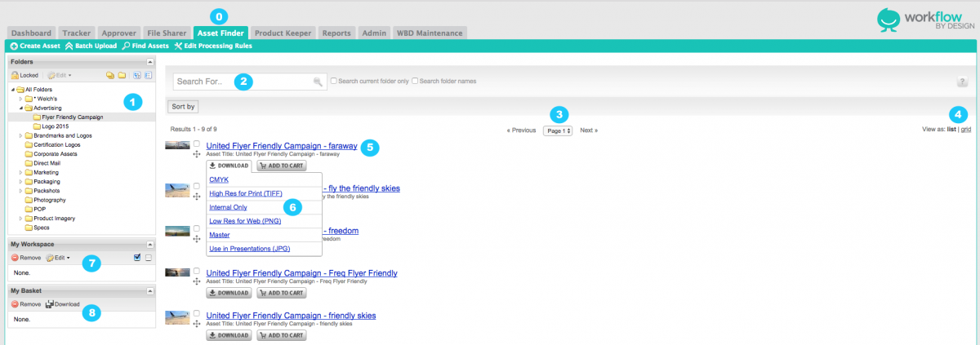Image resolution: width=980 pixels, height=345 pixels.
Task: Open Edit Processing Rules
Action: click(212, 46)
